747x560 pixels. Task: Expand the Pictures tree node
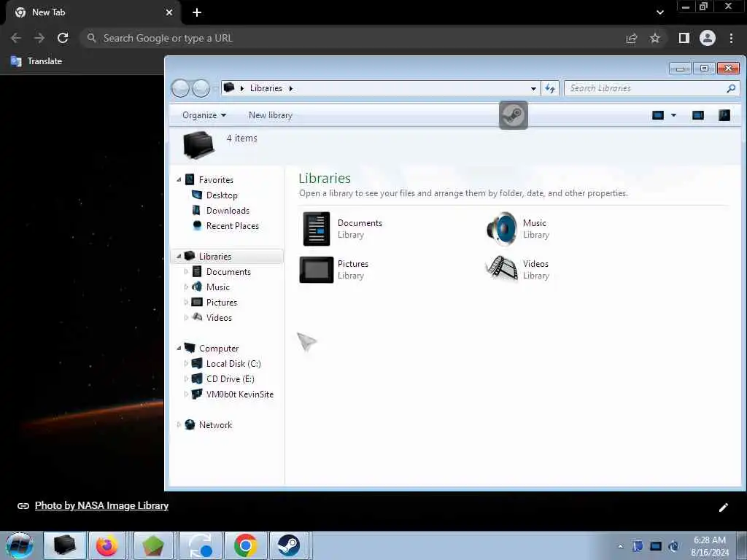point(186,303)
